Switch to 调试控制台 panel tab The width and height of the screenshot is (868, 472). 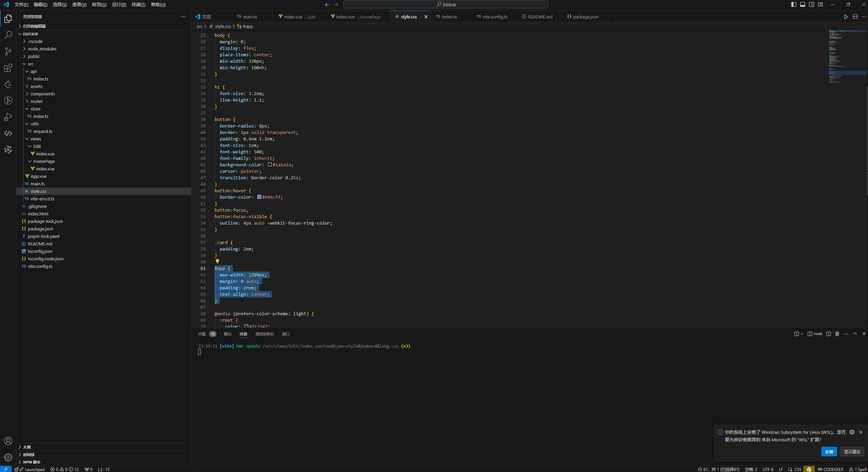click(265, 334)
